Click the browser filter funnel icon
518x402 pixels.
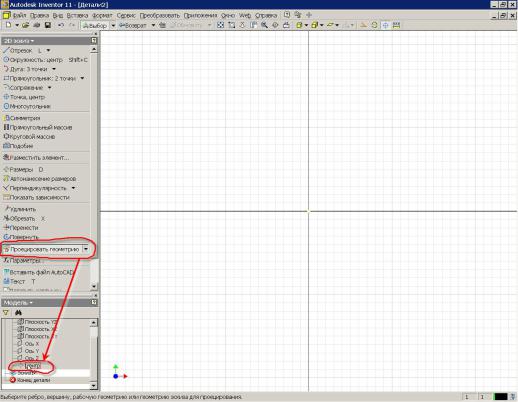pyautogui.click(x=6, y=313)
